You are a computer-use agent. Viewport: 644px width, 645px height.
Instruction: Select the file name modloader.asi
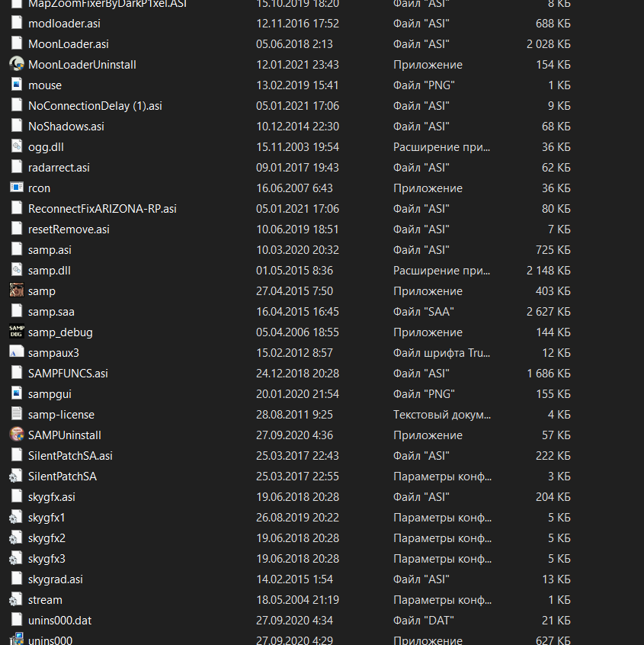pos(64,24)
